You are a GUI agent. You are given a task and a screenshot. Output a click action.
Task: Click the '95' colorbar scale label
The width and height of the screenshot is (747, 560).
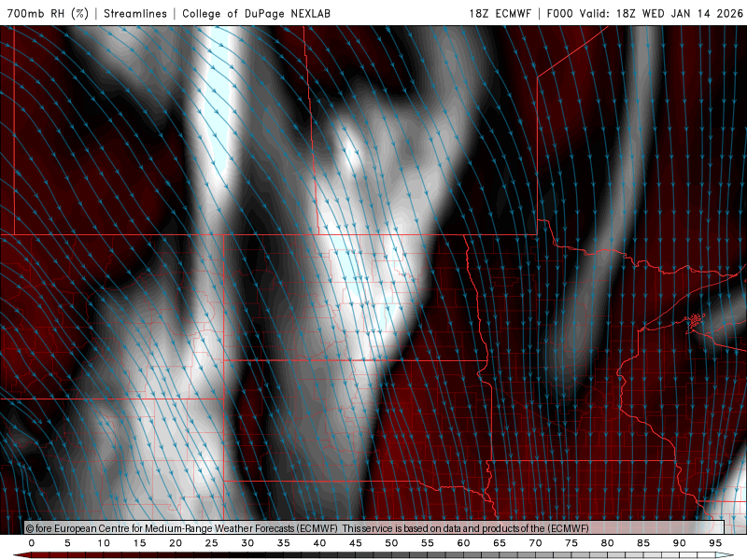pyautogui.click(x=715, y=543)
